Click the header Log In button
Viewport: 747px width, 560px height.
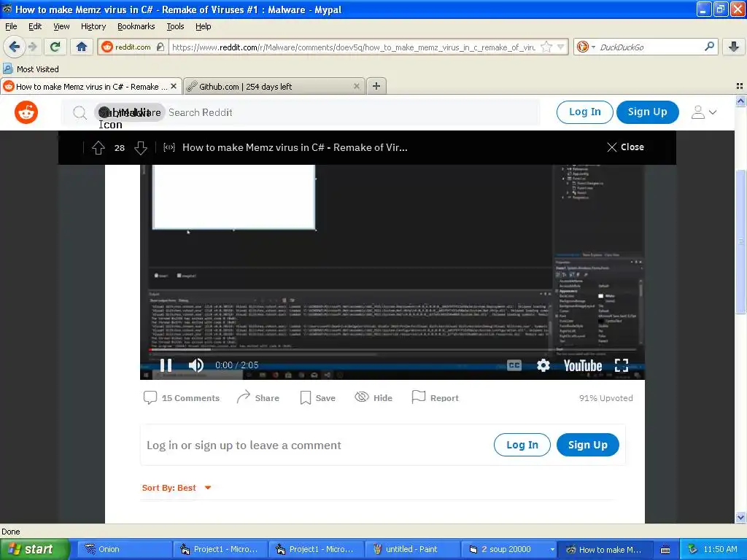click(584, 112)
